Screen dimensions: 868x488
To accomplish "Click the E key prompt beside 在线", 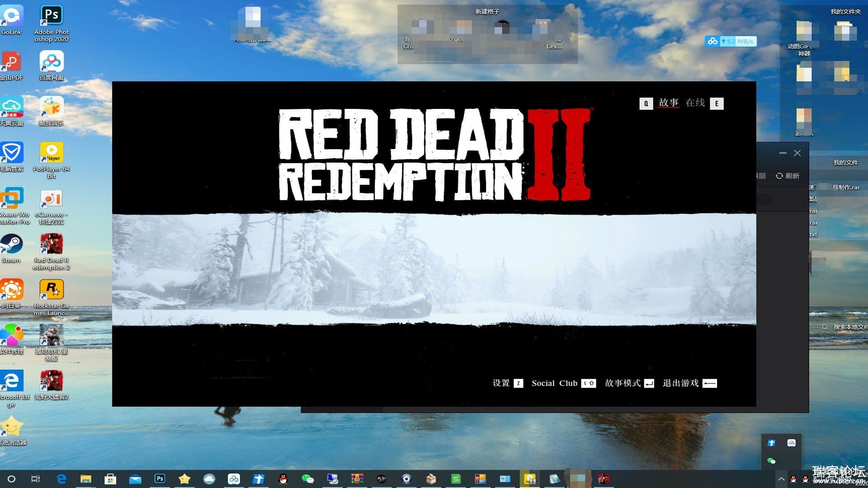I will click(x=717, y=103).
